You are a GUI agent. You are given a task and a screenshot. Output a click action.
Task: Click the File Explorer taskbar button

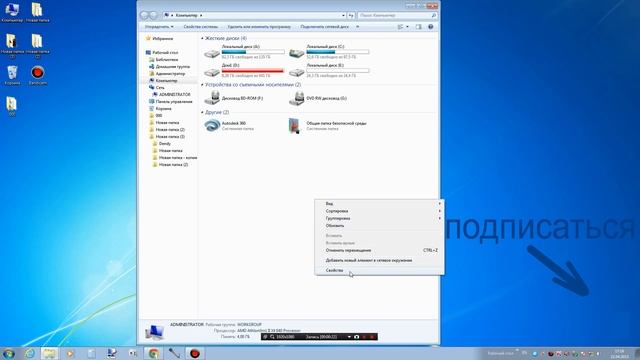[x=50, y=353]
